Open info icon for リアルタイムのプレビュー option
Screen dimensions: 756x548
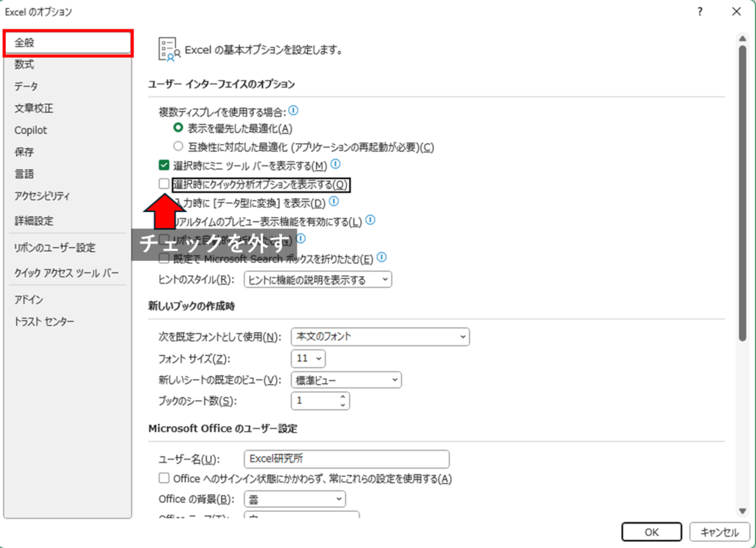tap(371, 220)
